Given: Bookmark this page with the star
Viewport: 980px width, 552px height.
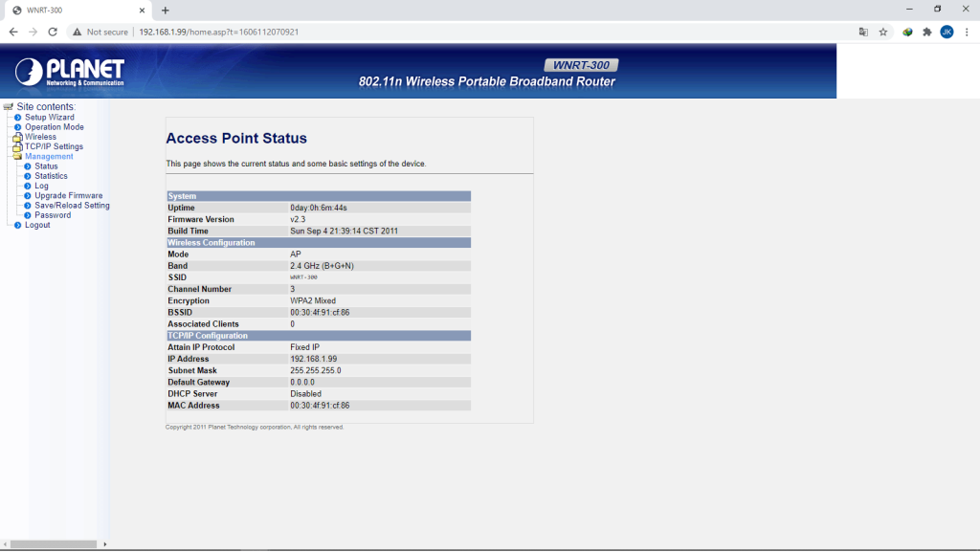Looking at the screenshot, I should tap(883, 32).
